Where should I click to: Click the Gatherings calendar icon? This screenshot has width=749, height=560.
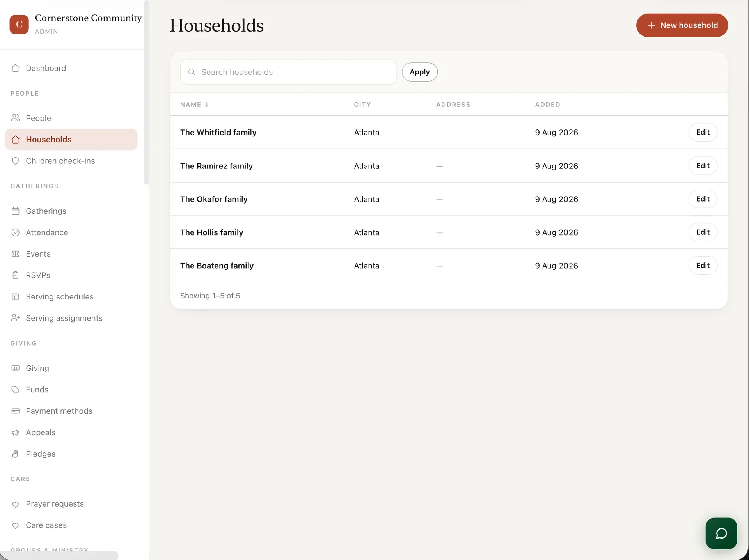pyautogui.click(x=16, y=211)
